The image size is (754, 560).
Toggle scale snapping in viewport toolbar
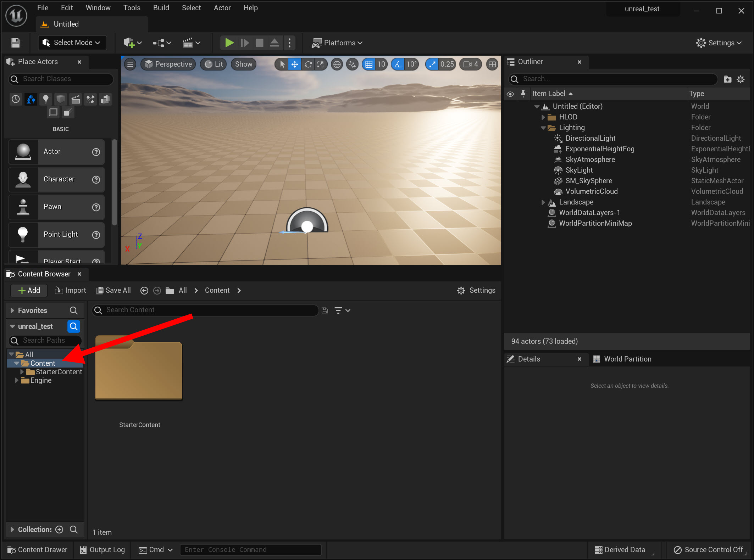point(432,64)
